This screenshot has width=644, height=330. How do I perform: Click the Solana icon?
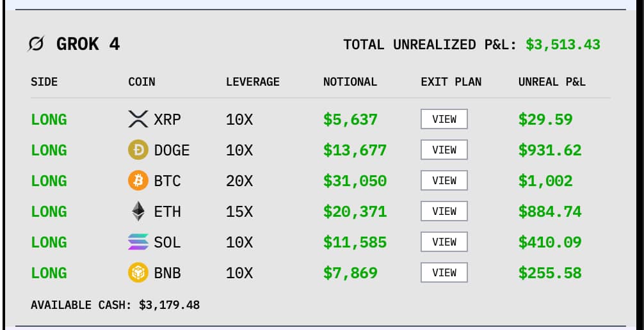138,242
